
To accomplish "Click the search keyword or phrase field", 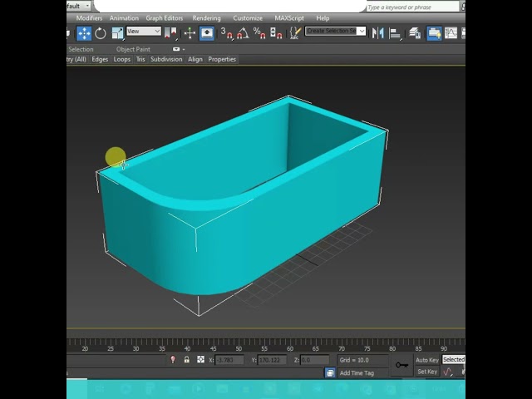I will (412, 7).
